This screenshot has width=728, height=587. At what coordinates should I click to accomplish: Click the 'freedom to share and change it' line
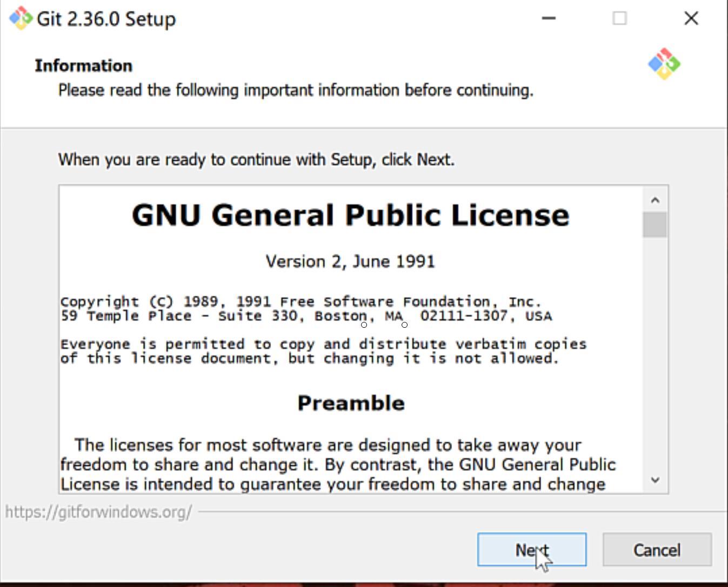[x=338, y=464]
